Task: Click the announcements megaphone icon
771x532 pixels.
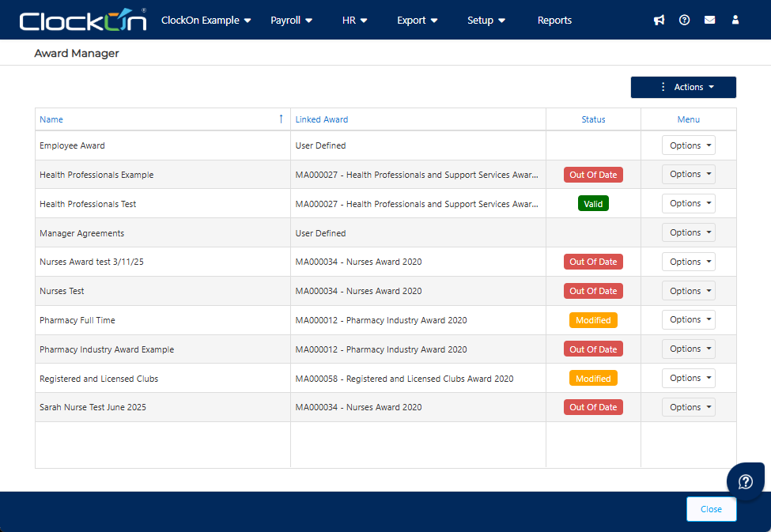Action: pyautogui.click(x=659, y=21)
